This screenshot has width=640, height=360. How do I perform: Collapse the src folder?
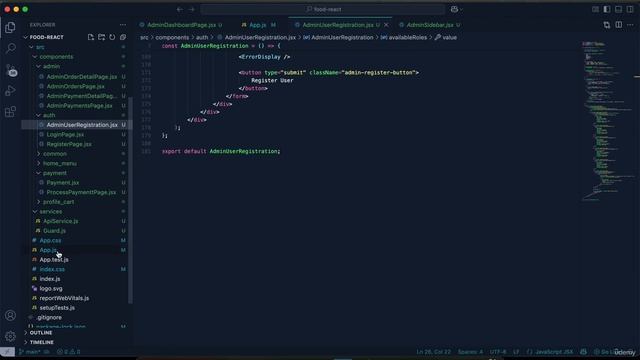(40, 47)
